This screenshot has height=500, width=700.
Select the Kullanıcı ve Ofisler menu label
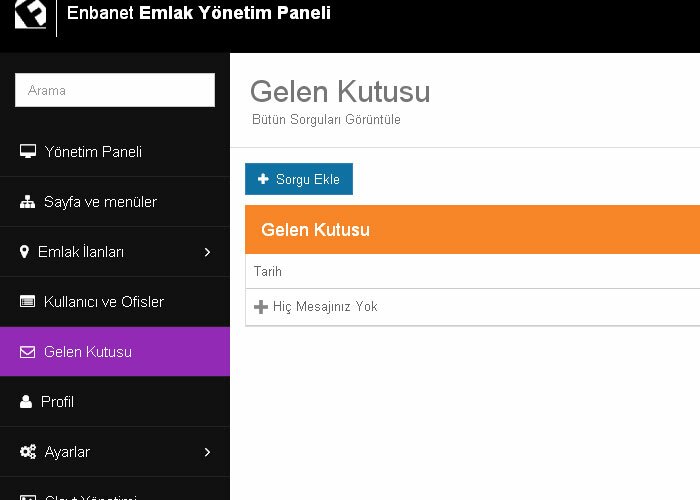(104, 302)
